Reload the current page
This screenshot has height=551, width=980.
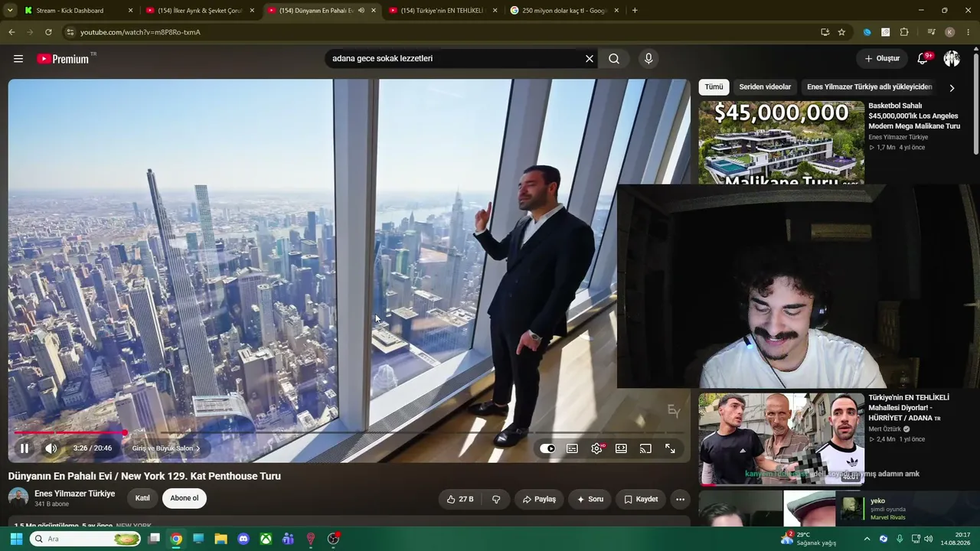click(48, 32)
